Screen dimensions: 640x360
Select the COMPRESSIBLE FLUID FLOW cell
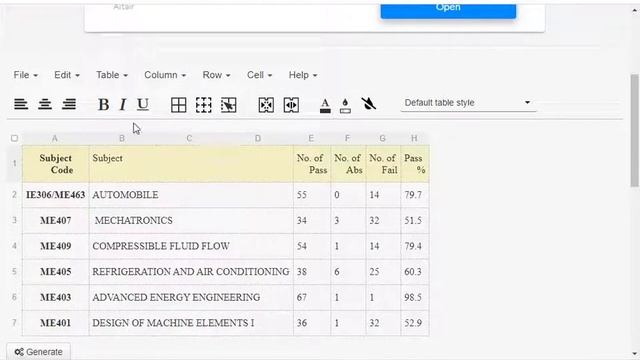pyautogui.click(x=191, y=246)
